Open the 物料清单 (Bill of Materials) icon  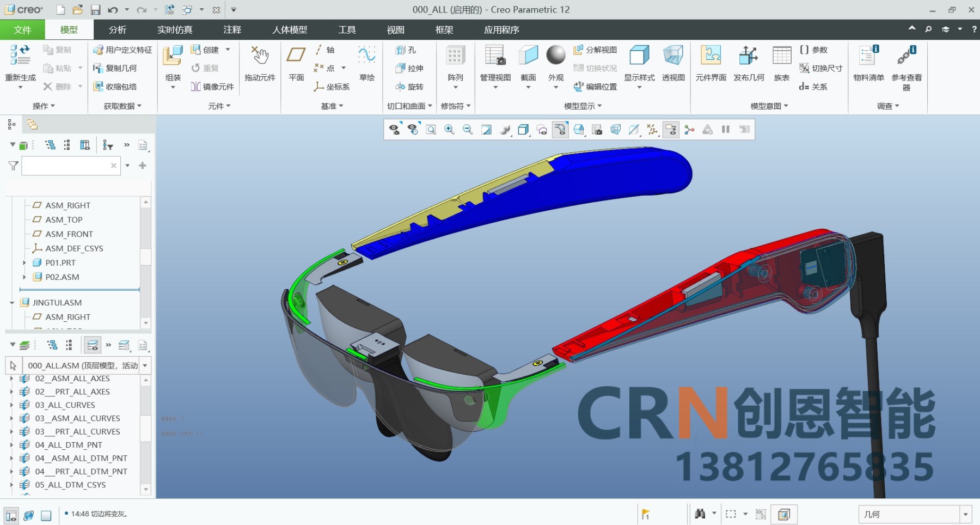tap(868, 55)
